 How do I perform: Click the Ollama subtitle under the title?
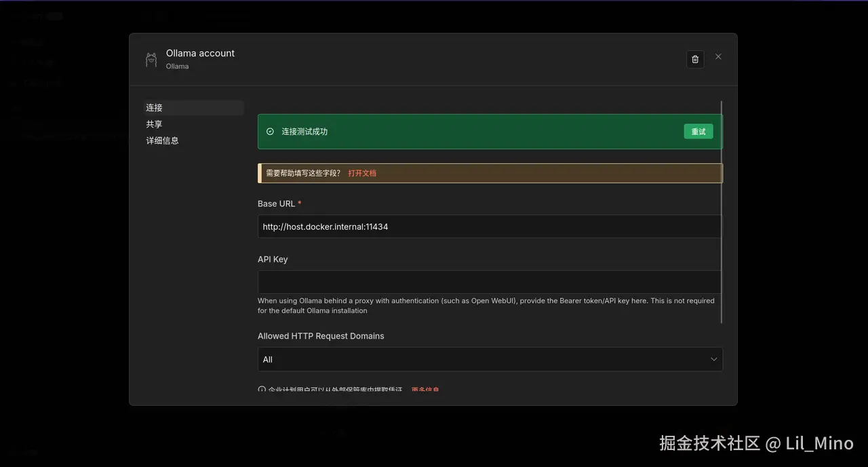click(x=177, y=67)
